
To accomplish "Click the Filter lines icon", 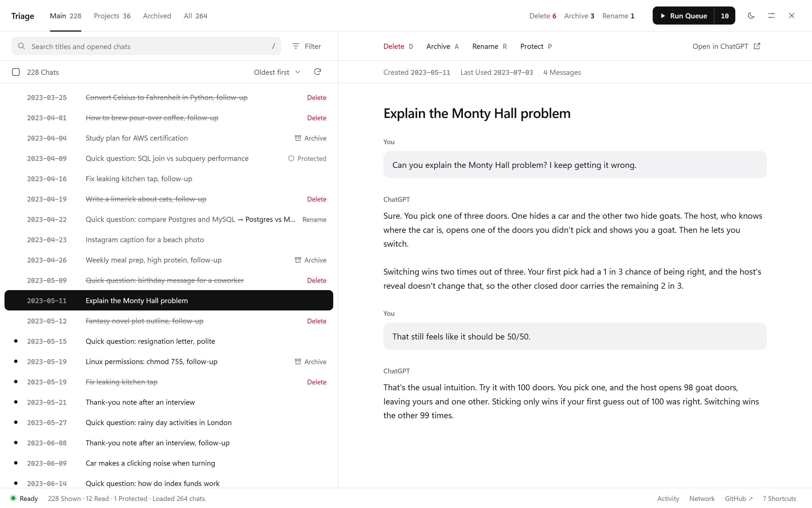I will coord(295,46).
